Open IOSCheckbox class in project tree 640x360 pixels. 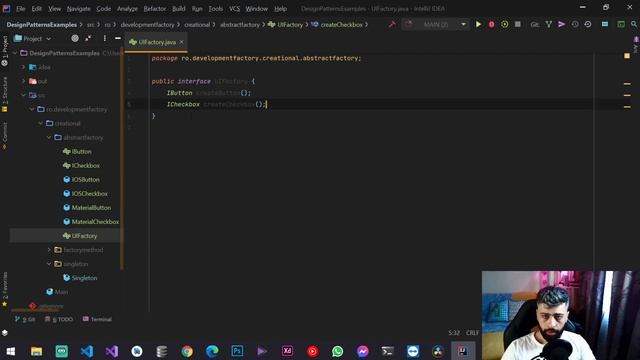(x=90, y=194)
